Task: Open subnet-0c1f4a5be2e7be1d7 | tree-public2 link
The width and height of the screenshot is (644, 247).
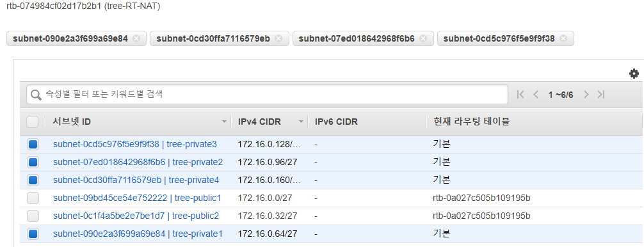Action: (136, 216)
